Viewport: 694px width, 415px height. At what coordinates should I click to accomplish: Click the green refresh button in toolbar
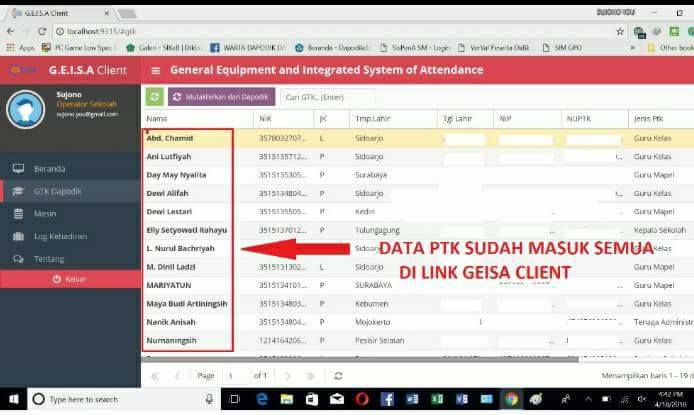point(154,96)
